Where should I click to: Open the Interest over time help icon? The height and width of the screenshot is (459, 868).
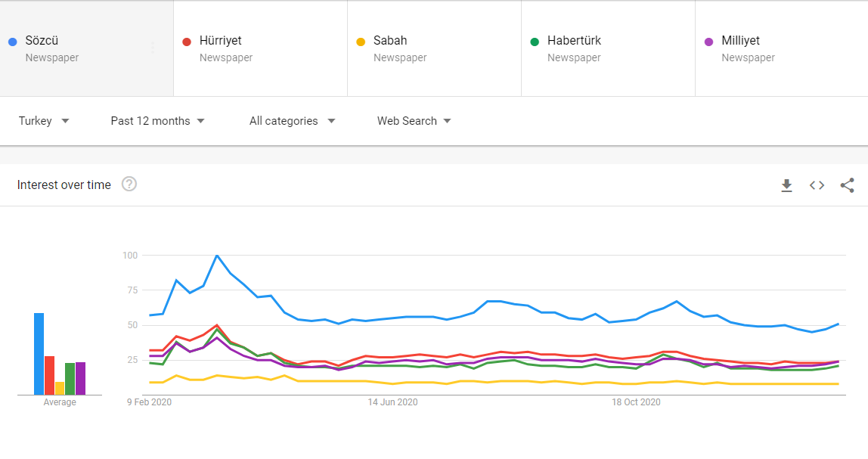click(x=129, y=185)
